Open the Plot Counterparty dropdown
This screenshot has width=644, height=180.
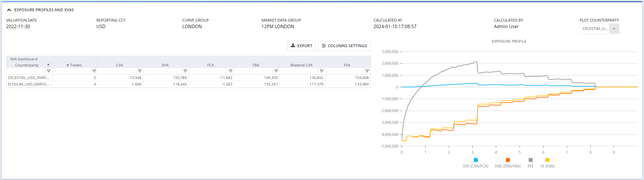[614, 29]
